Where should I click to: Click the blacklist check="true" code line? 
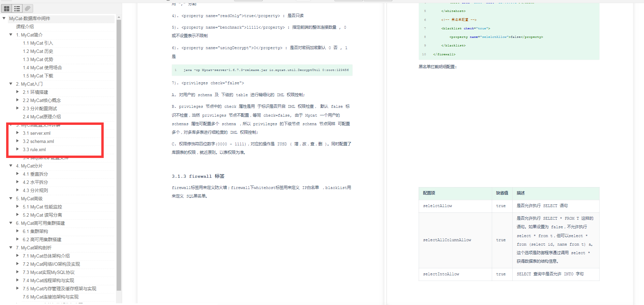466,28
